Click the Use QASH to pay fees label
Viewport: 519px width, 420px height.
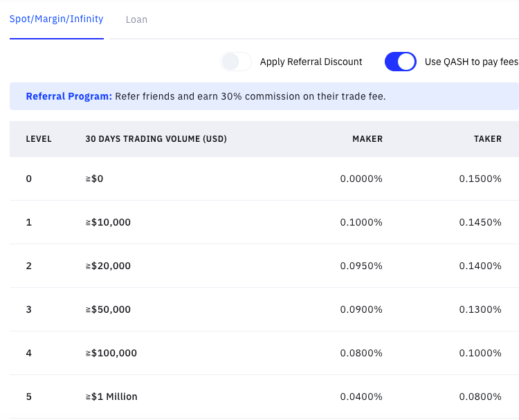471,62
